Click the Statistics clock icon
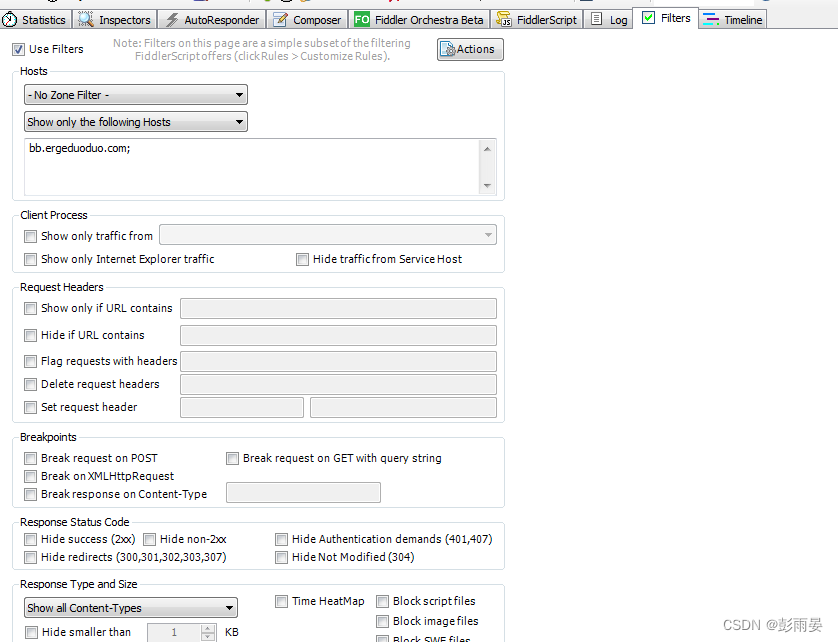838x642 pixels. point(9,20)
